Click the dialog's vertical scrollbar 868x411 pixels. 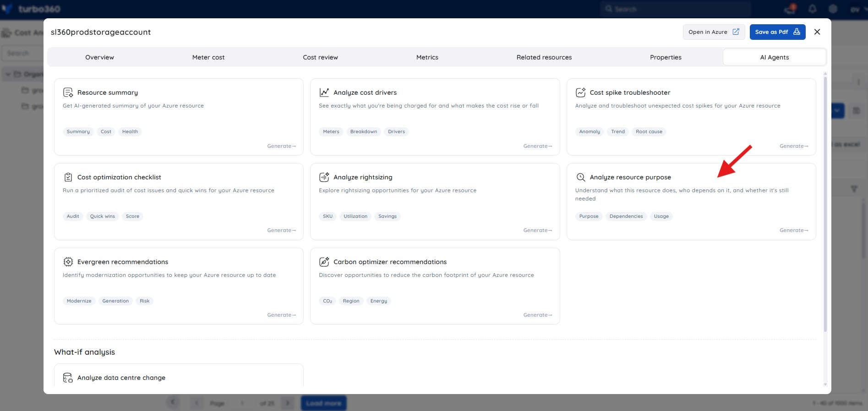click(x=825, y=204)
